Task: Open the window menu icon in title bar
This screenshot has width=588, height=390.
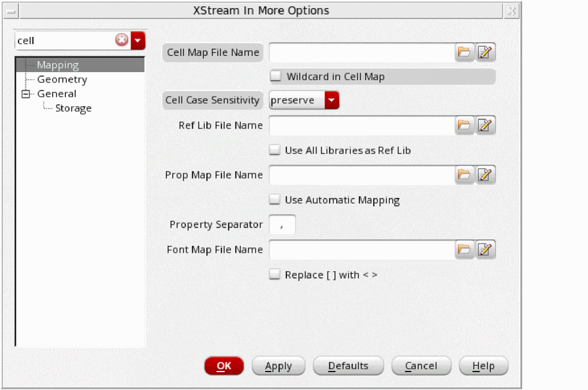Action: click(11, 11)
